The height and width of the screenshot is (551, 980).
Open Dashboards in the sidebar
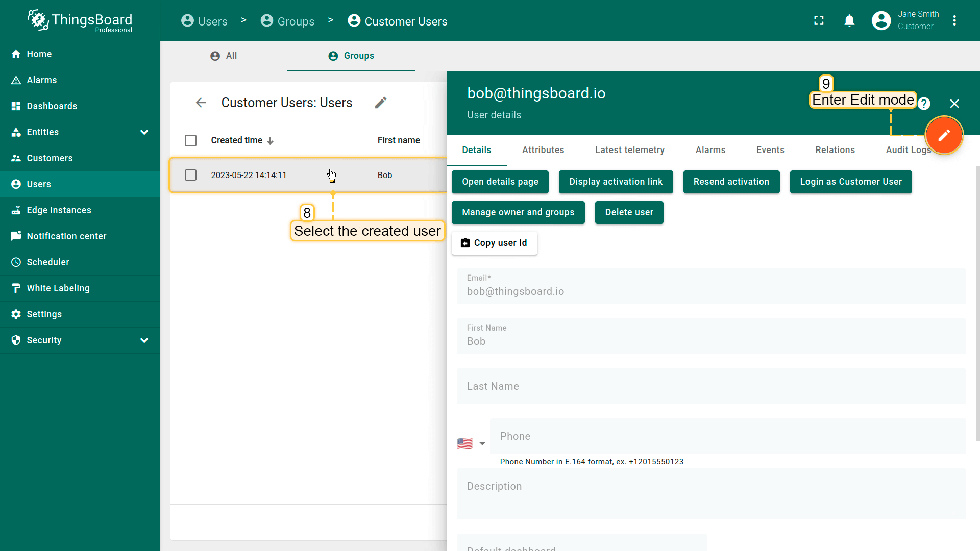tap(52, 106)
